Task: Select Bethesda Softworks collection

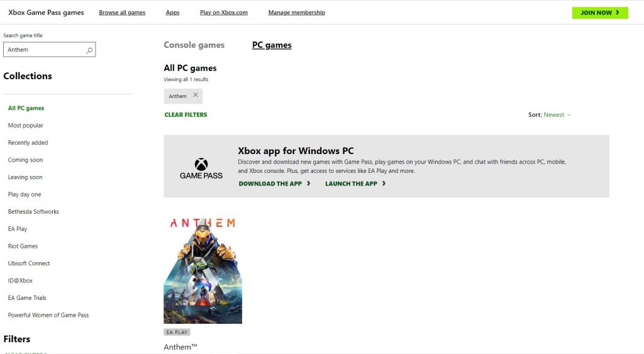Action: point(33,212)
